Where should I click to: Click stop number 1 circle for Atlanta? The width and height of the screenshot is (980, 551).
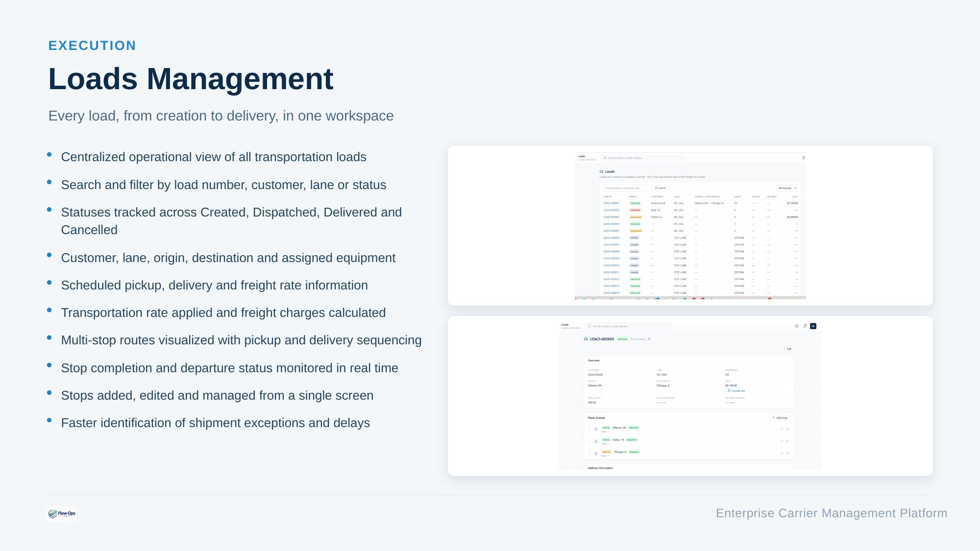pyautogui.click(x=596, y=429)
